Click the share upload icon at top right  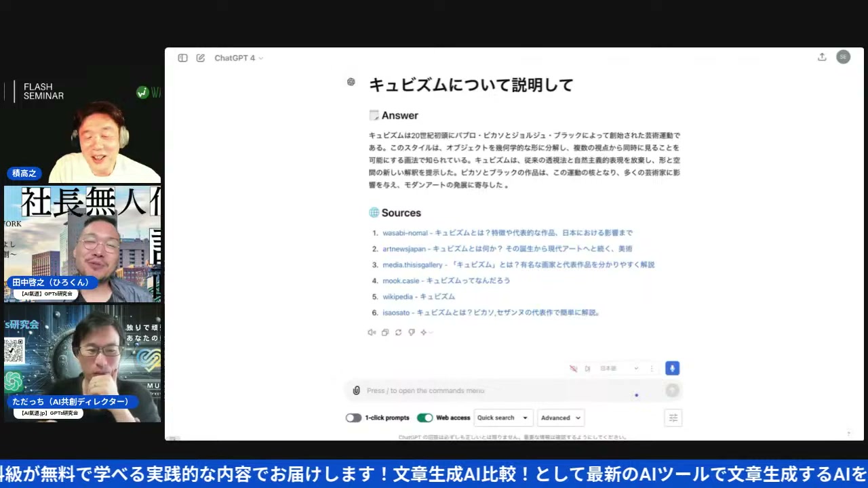click(x=822, y=57)
